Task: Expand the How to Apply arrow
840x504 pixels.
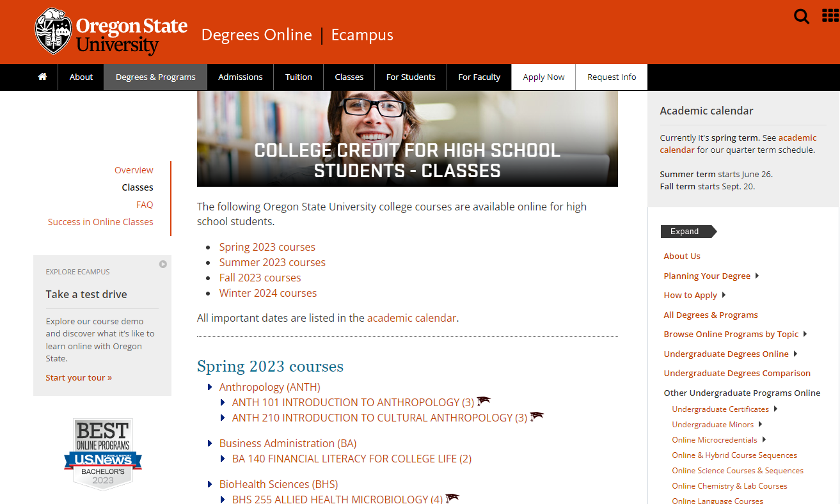Action: coord(724,295)
